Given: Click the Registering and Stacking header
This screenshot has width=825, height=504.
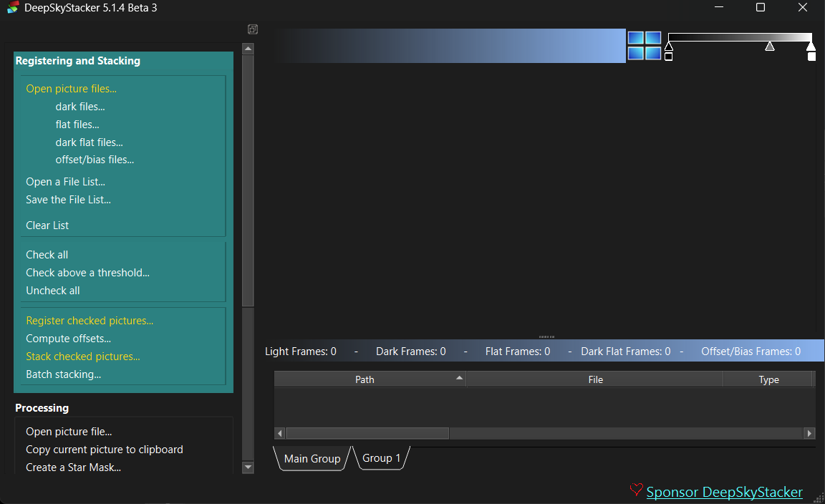Looking at the screenshot, I should [78, 61].
